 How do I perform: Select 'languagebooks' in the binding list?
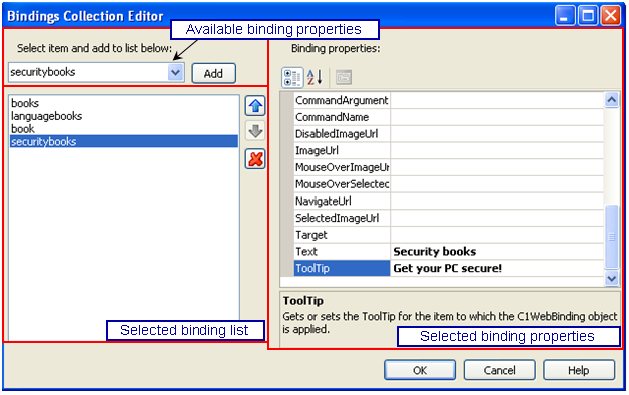point(124,116)
